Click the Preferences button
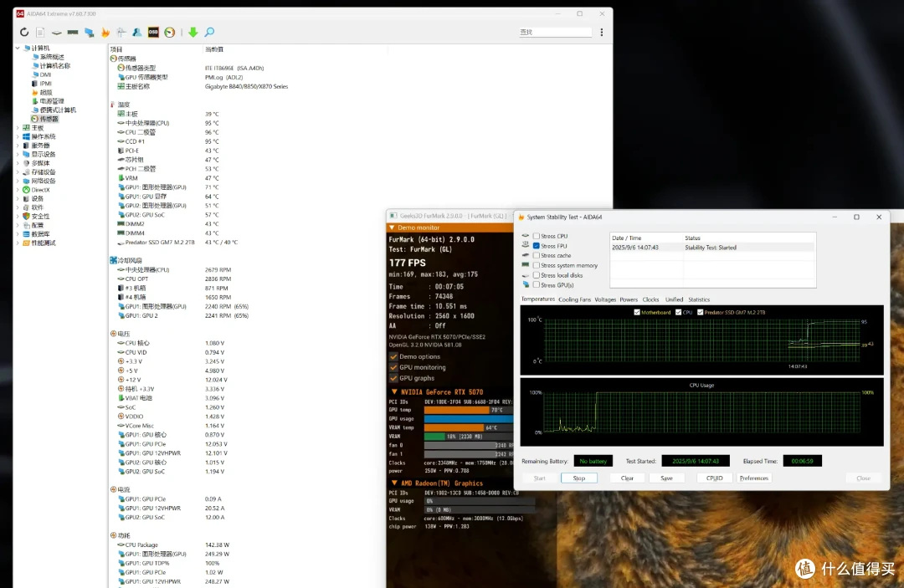The height and width of the screenshot is (588, 904). pyautogui.click(x=754, y=478)
